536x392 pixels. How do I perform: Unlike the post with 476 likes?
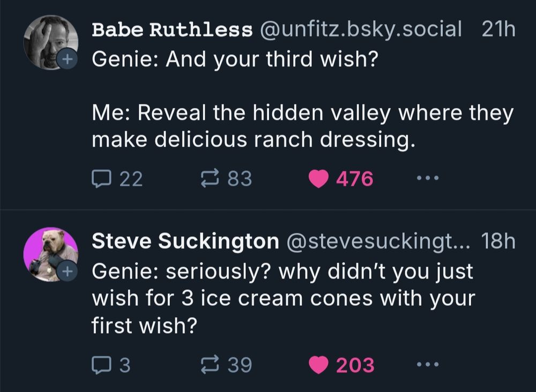(318, 179)
